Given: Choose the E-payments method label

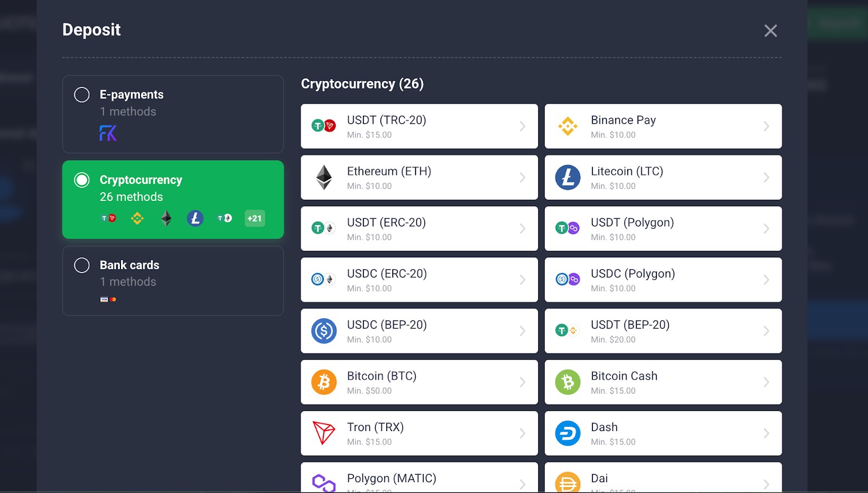Looking at the screenshot, I should pos(132,94).
